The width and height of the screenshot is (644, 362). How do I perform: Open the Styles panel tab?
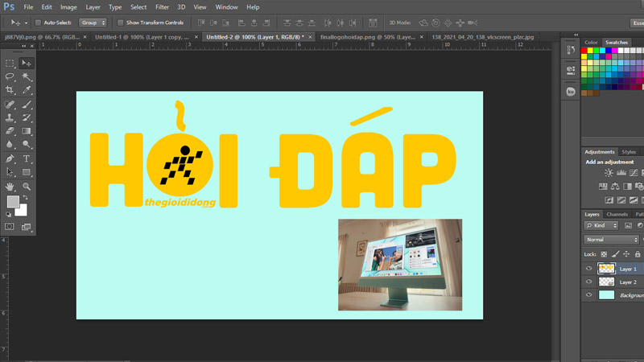click(x=629, y=152)
